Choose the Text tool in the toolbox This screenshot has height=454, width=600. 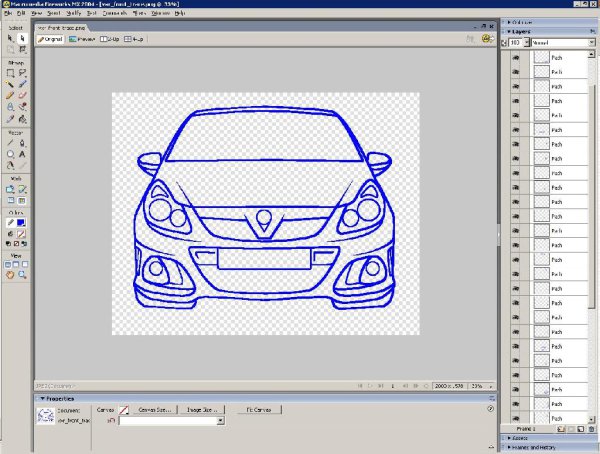click(x=22, y=155)
